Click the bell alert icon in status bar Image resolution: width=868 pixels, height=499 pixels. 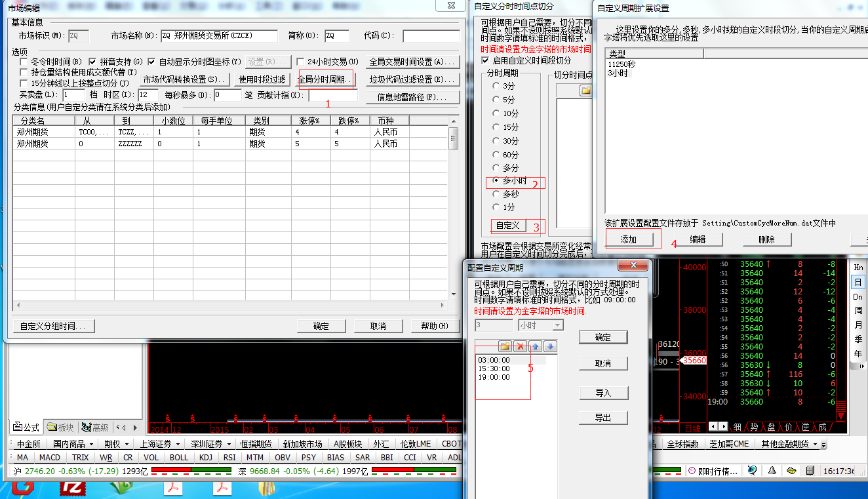[772, 471]
